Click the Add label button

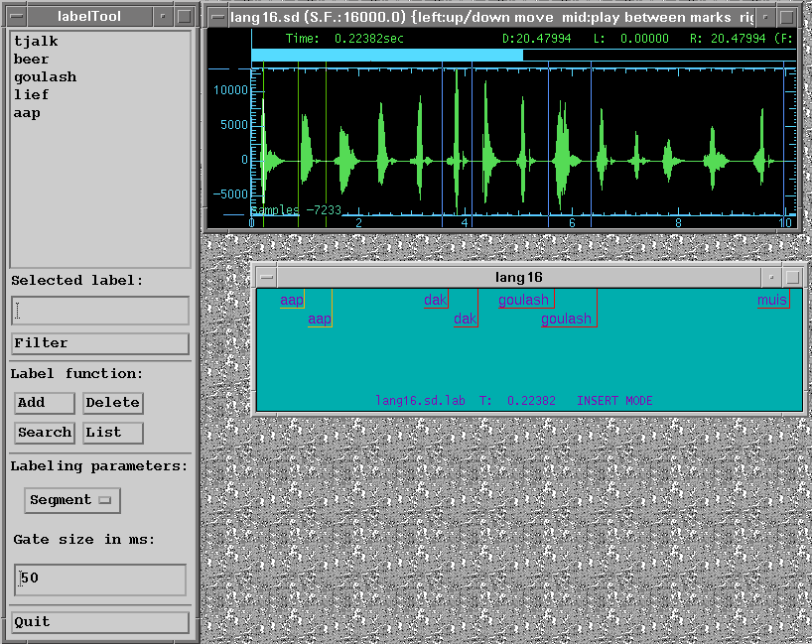tap(44, 403)
